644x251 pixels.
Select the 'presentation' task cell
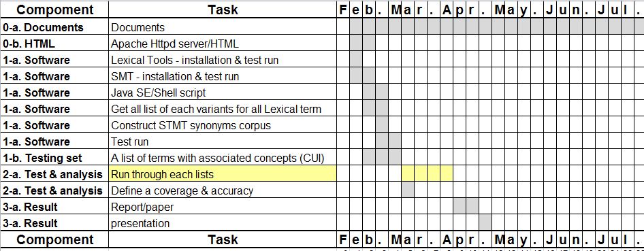[x=223, y=223]
